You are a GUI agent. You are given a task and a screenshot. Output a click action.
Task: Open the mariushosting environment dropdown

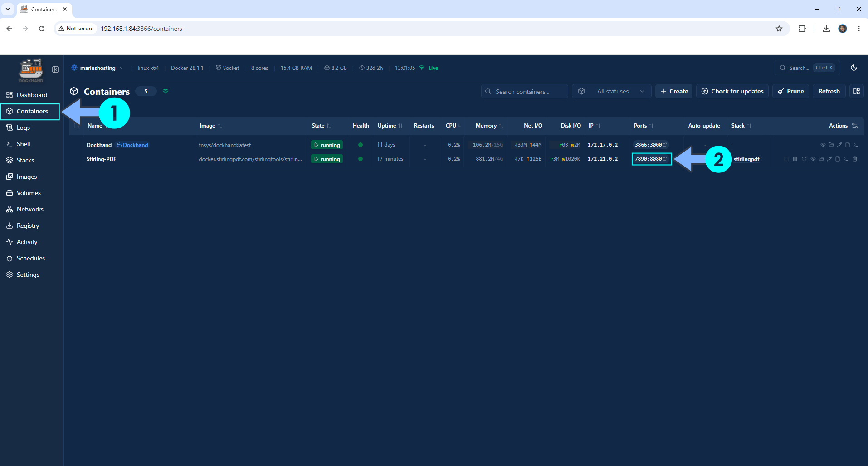click(97, 68)
